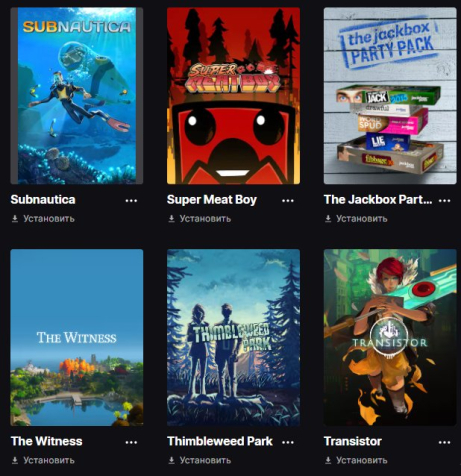Select the Transistor cover art
This screenshot has height=476, width=461.
pyautogui.click(x=390, y=337)
